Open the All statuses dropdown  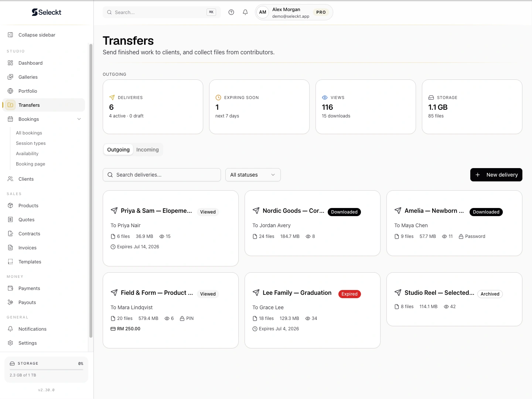click(253, 175)
